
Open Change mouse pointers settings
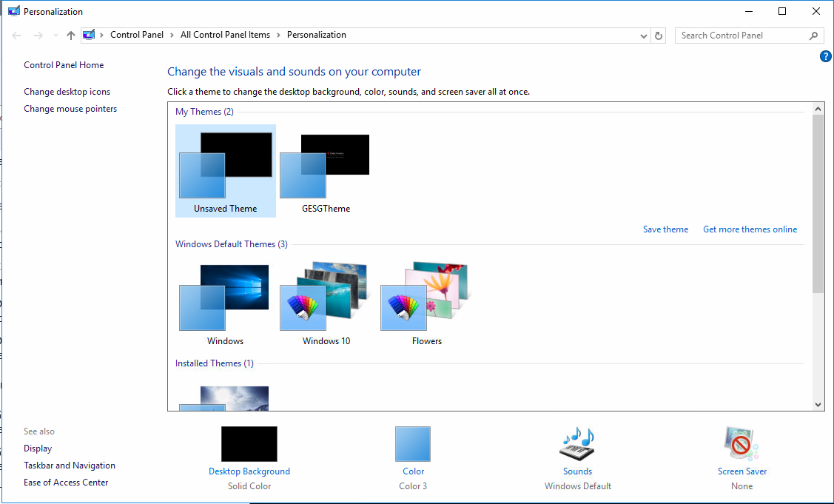coord(70,108)
